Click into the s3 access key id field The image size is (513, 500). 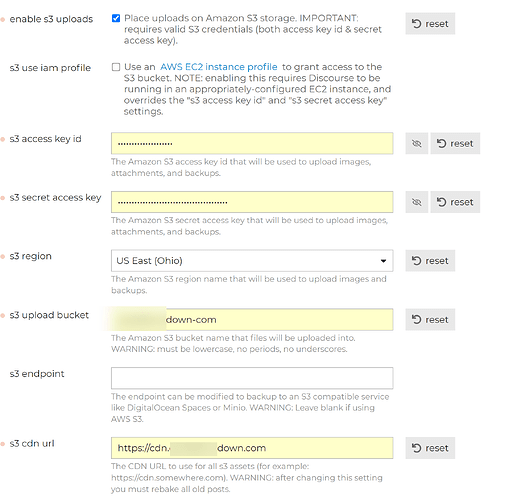click(252, 143)
